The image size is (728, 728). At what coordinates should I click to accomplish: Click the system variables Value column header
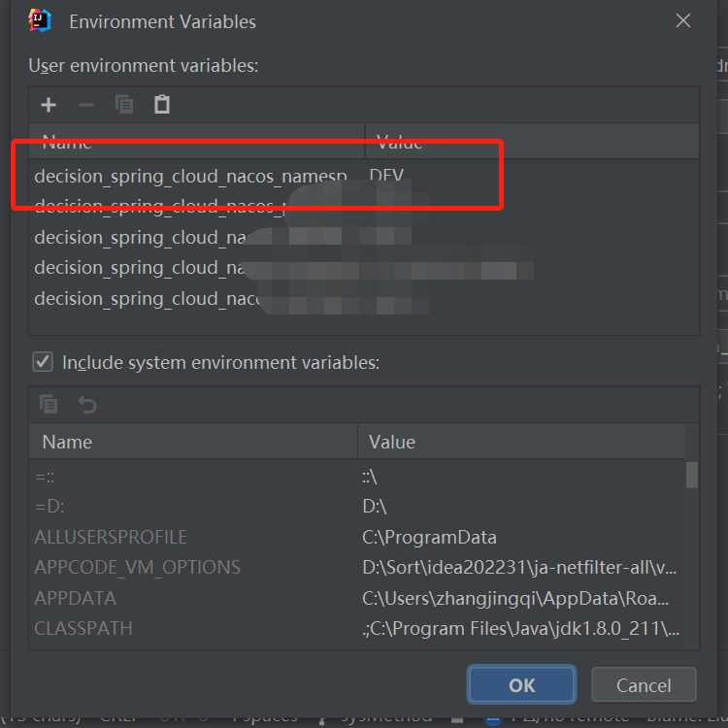click(x=521, y=442)
